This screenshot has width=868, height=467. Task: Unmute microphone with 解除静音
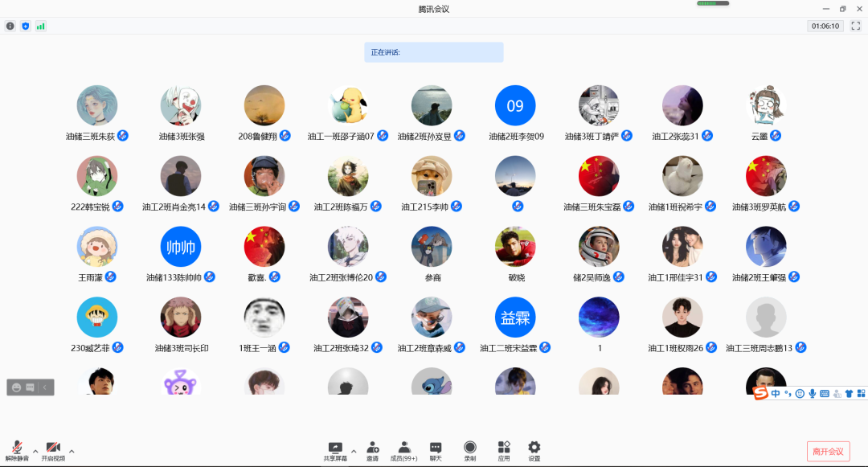coord(17,450)
